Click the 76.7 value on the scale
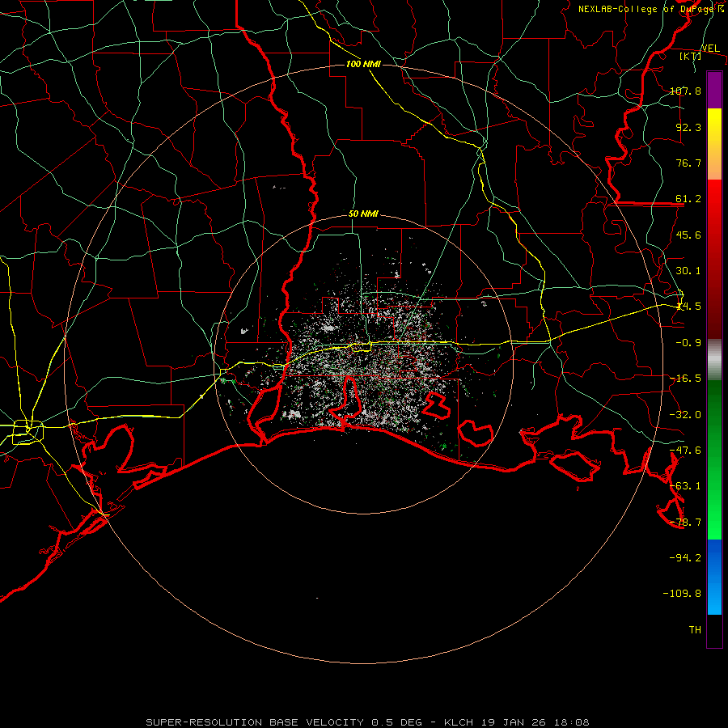Screen dimensions: 728x728 pyautogui.click(x=688, y=163)
